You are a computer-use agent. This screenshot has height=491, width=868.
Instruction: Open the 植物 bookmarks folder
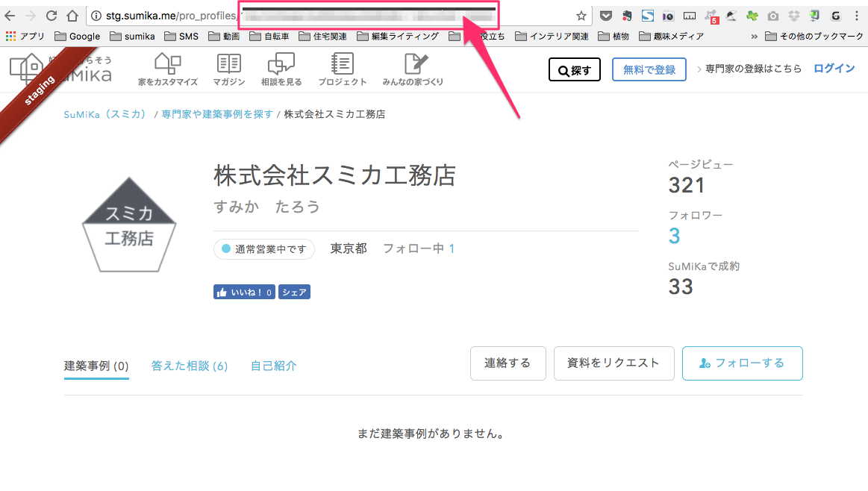pyautogui.click(x=613, y=36)
